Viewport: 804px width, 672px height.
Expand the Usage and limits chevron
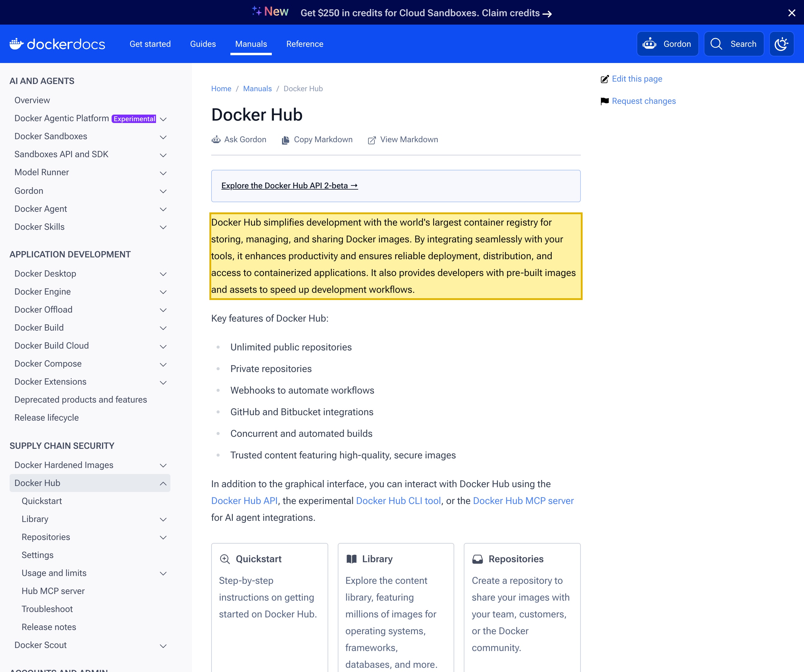163,574
